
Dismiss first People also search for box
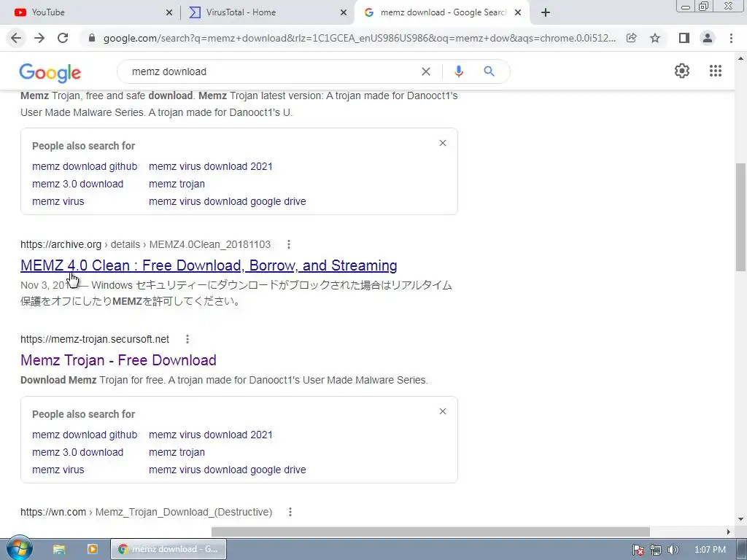pyautogui.click(x=443, y=143)
